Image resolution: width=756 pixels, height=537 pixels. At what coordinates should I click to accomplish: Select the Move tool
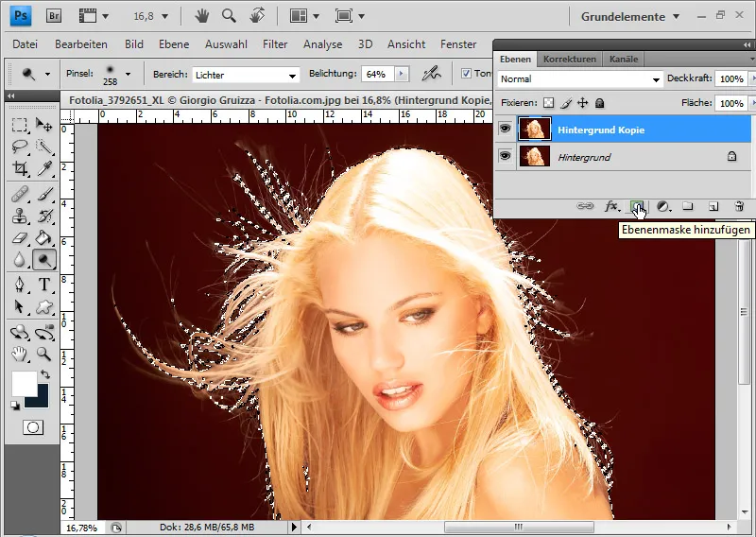click(43, 125)
